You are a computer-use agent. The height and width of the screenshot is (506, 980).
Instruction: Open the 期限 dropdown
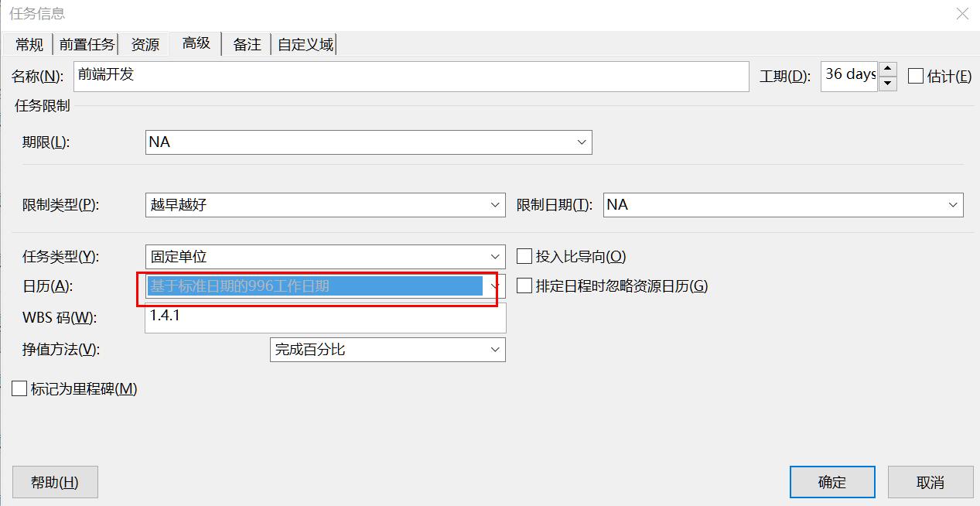(x=582, y=142)
